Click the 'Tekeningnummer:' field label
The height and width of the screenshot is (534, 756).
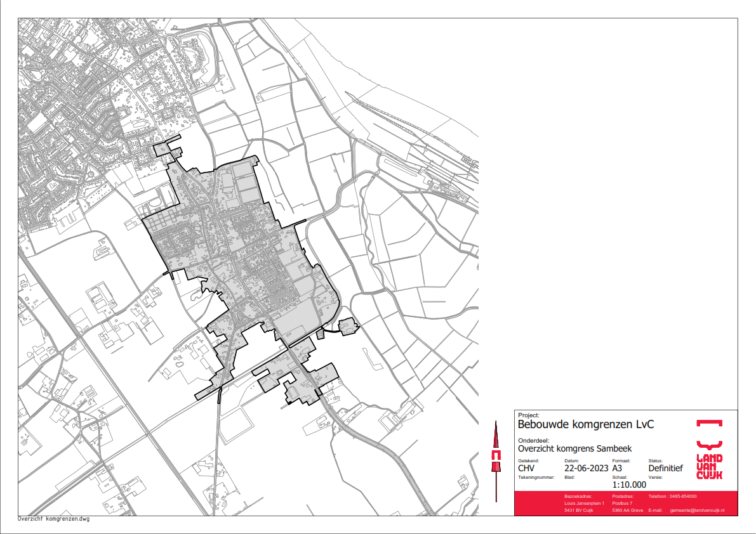[x=536, y=476]
